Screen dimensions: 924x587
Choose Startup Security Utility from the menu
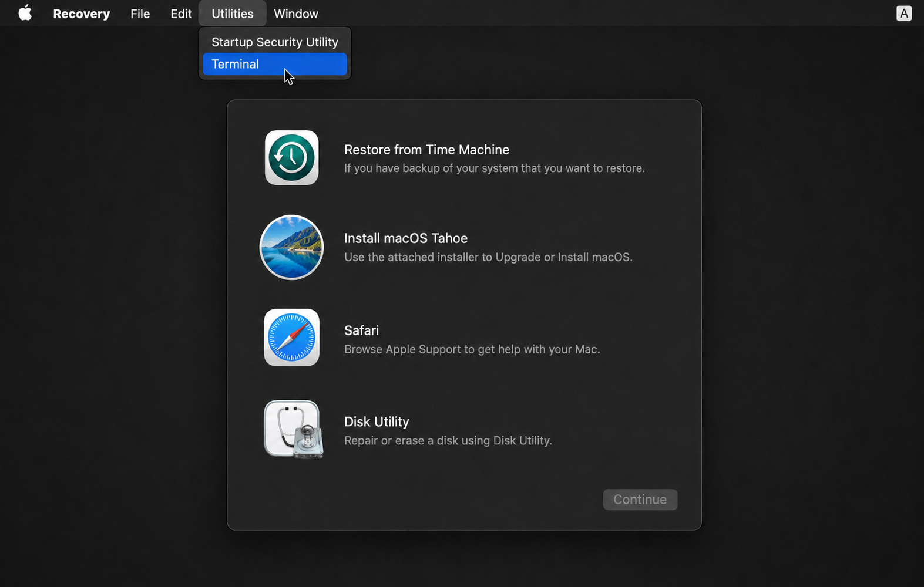(275, 42)
